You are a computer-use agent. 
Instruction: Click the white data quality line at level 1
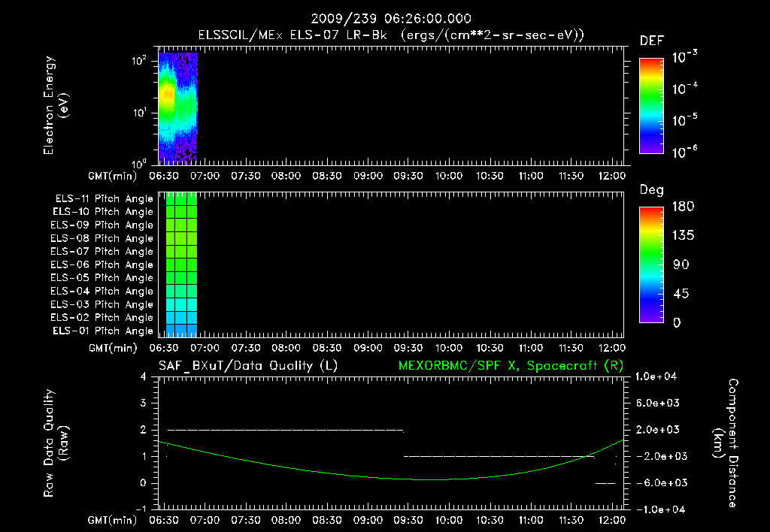[499, 456]
